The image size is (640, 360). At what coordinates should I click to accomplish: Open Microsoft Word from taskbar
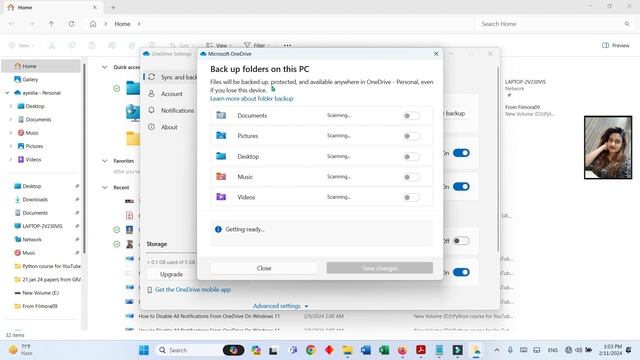pos(366,350)
